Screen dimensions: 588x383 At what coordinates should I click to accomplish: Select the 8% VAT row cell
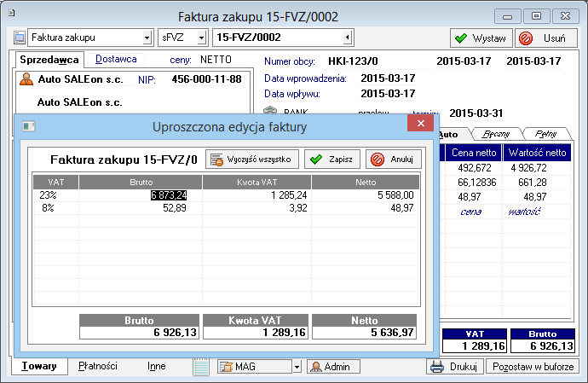point(56,208)
